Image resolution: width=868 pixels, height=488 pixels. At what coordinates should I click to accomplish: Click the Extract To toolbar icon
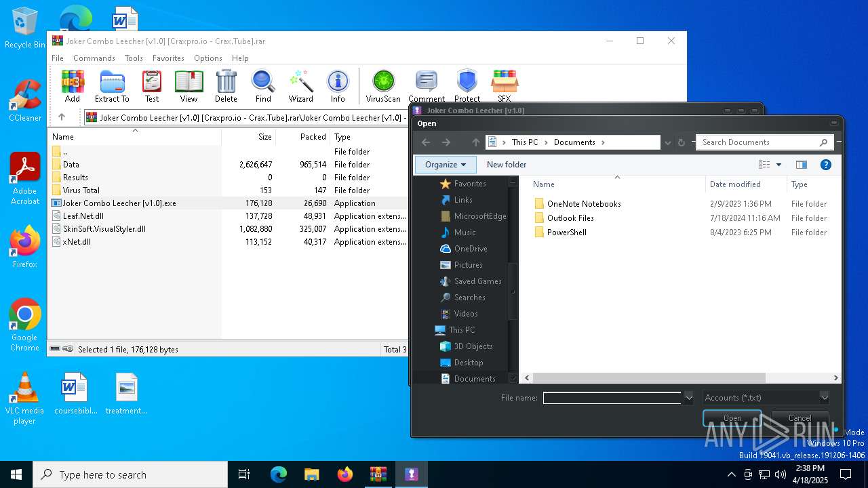112,86
